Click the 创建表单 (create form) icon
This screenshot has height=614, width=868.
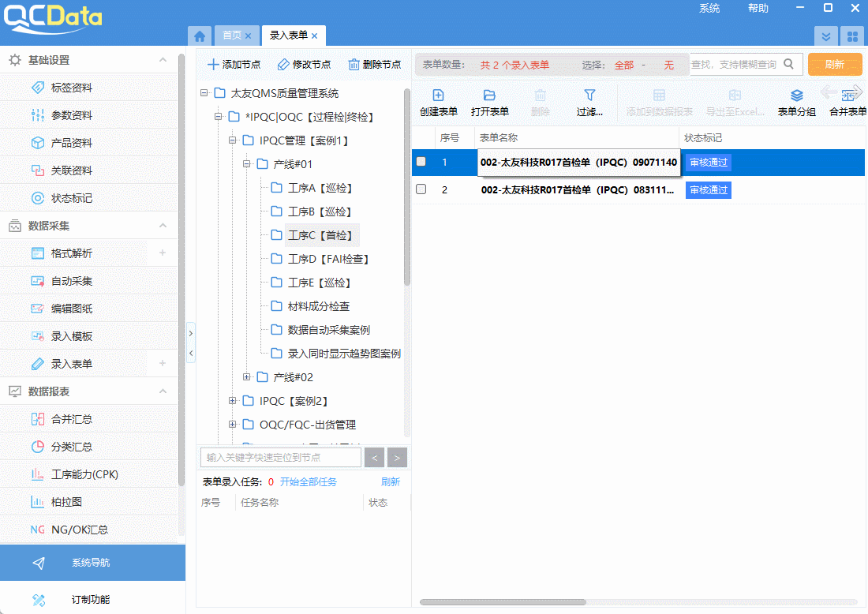click(x=439, y=95)
